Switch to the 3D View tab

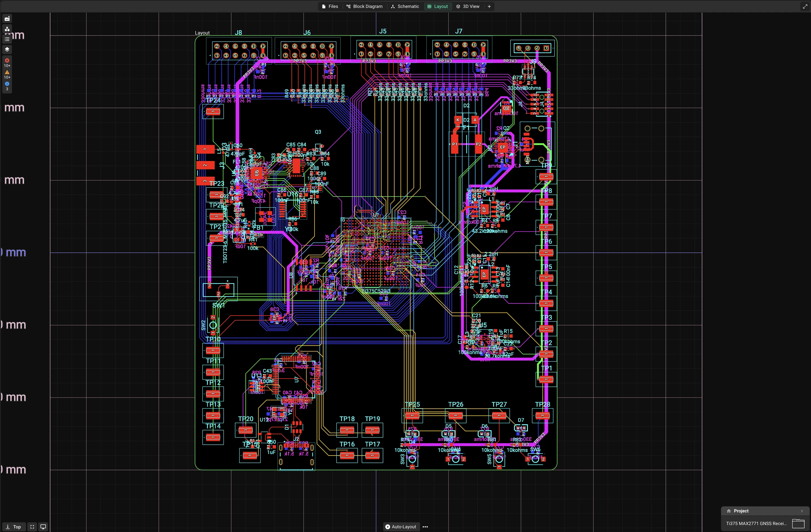coord(468,6)
